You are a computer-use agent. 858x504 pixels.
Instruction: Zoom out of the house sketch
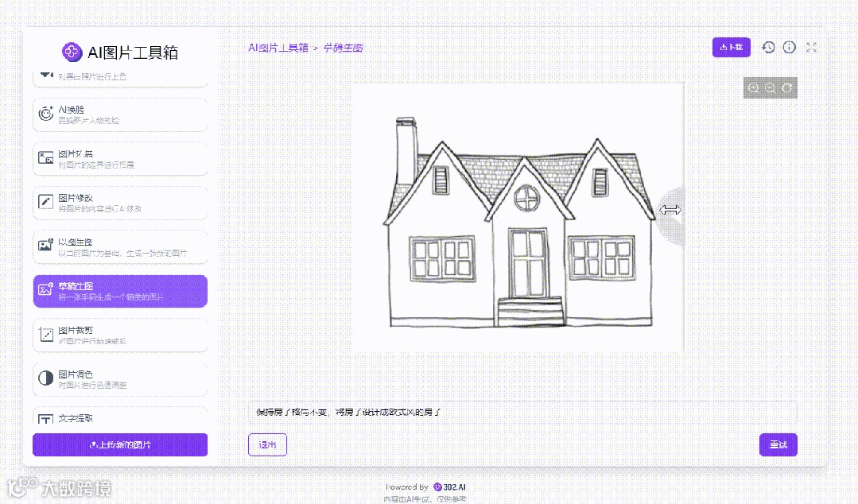(x=770, y=87)
